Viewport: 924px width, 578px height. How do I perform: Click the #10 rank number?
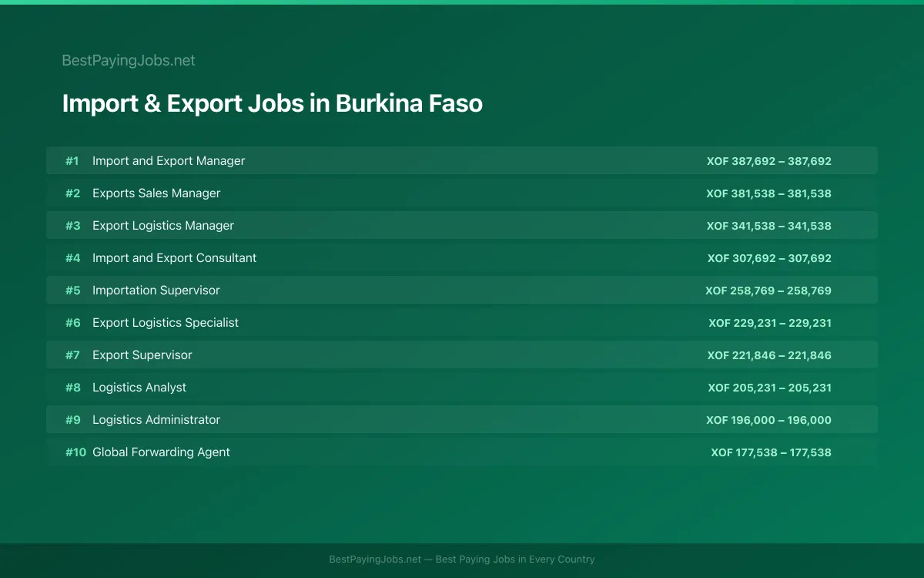(x=75, y=452)
